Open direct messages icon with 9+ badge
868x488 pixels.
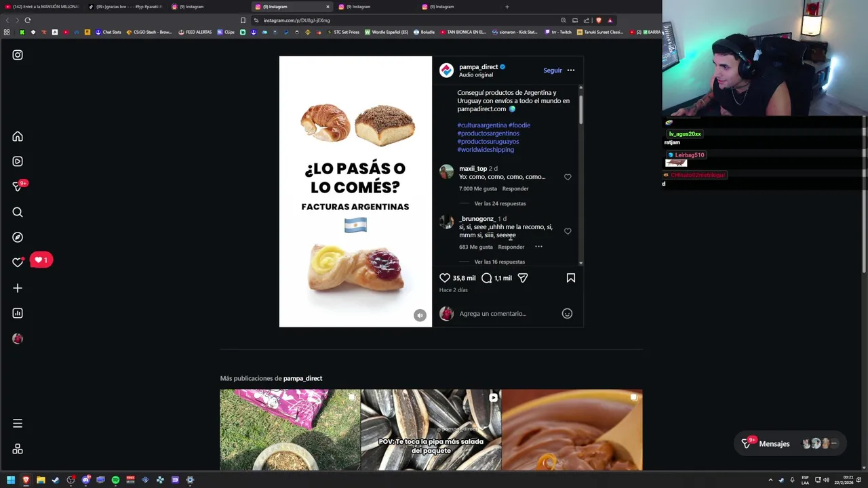(x=18, y=186)
